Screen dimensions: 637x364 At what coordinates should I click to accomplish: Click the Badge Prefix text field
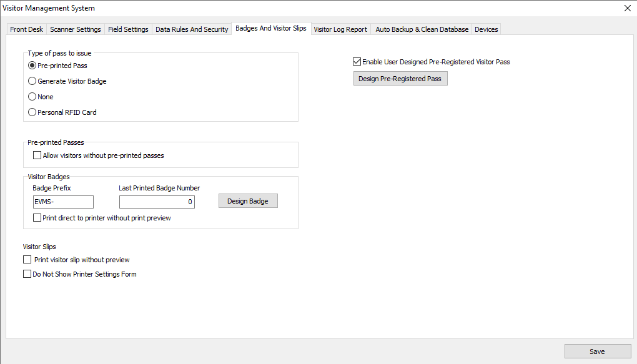(x=62, y=202)
